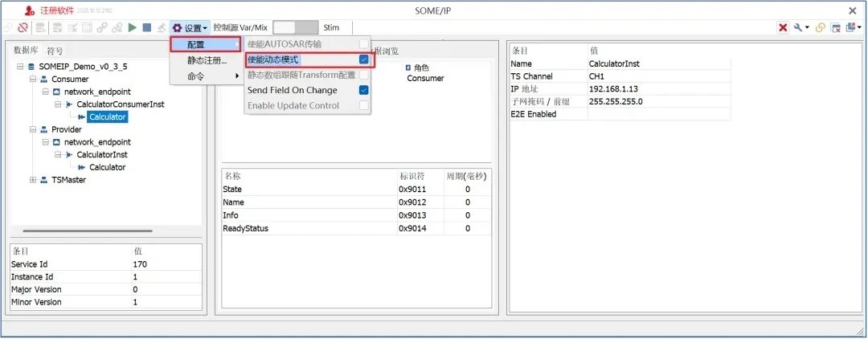Select network_endpoint icon under Provider
Image resolution: width=868 pixels, height=339 pixels.
pyautogui.click(x=56, y=142)
